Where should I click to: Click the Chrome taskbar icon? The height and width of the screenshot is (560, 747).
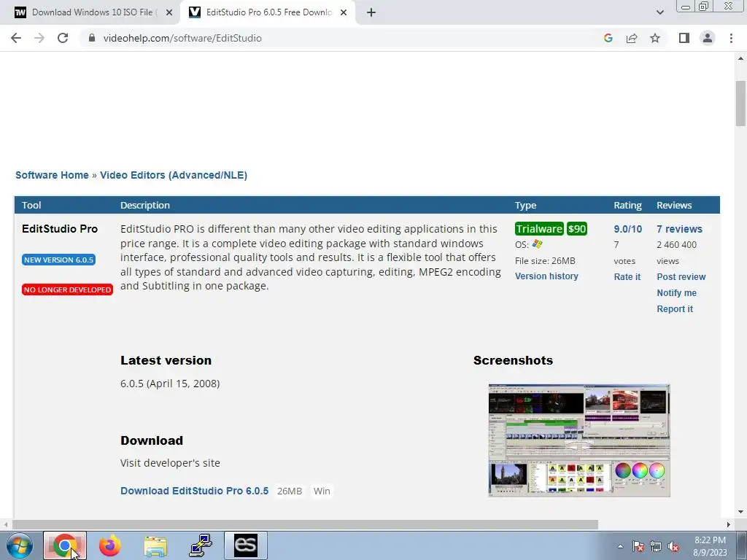pyautogui.click(x=65, y=545)
